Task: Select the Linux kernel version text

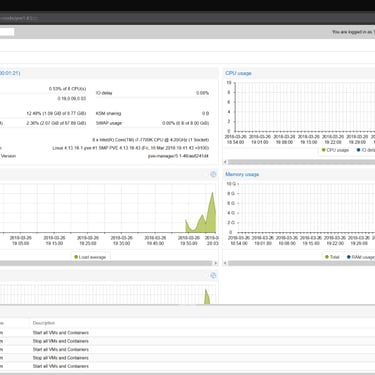Action: tap(131, 148)
